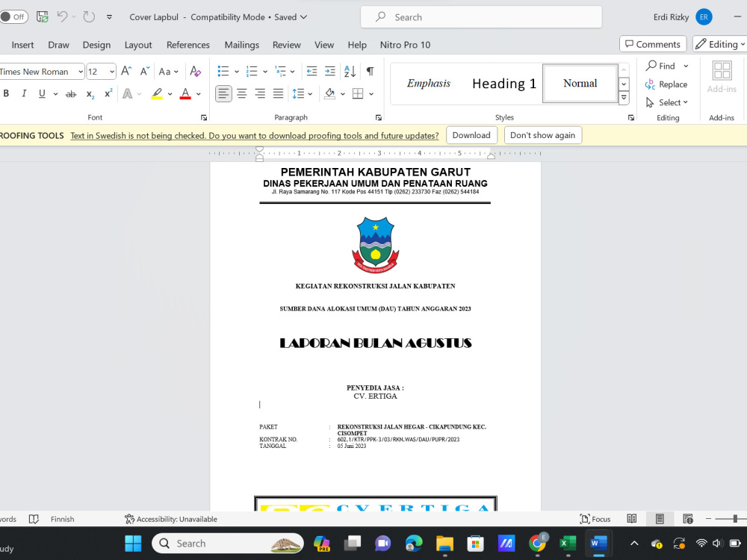
Task: Open the Select dropdown
Action: (x=666, y=102)
